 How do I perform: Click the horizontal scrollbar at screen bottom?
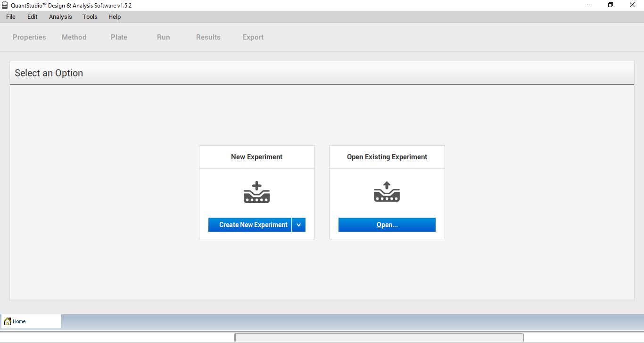pos(380,337)
